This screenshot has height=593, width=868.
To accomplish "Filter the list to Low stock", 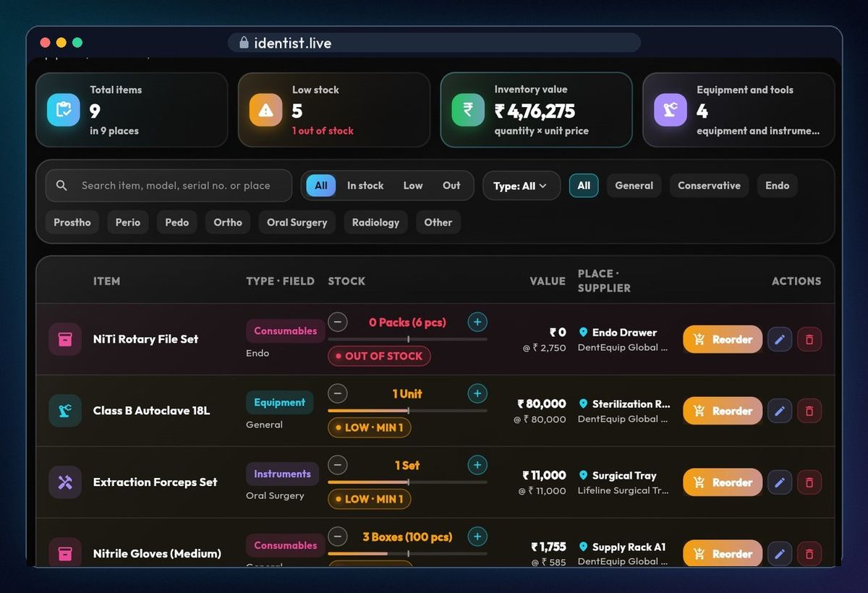I will (x=413, y=186).
